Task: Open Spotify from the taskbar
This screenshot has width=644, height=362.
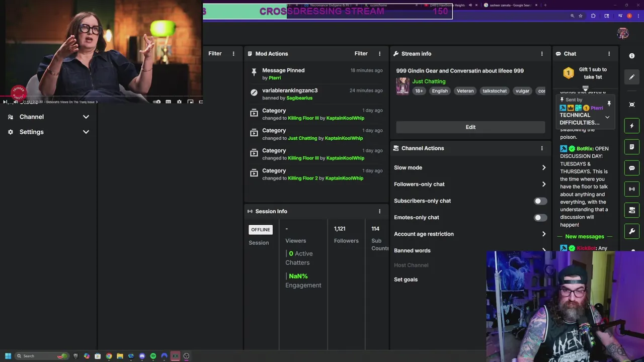Action: [153, 356]
